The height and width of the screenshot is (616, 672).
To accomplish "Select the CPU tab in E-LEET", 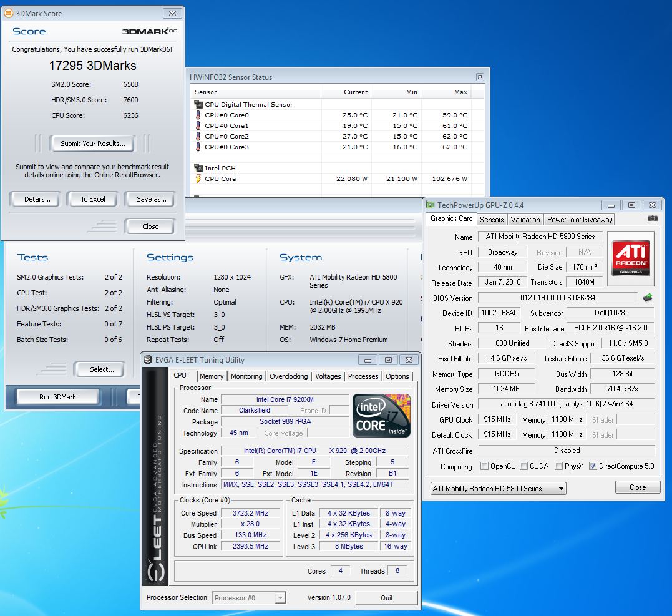I will point(180,376).
